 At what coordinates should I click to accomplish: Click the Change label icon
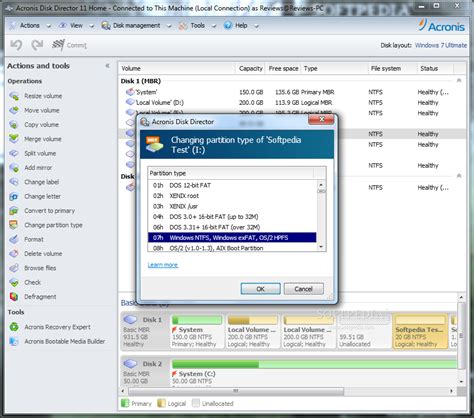tap(14, 182)
